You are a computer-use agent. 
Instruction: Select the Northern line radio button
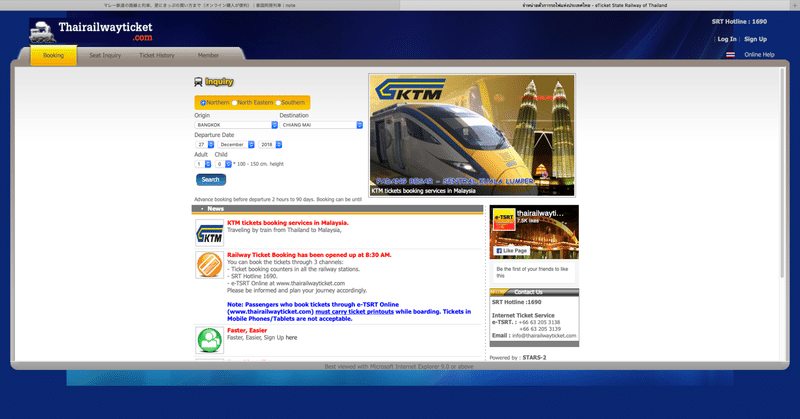203,103
